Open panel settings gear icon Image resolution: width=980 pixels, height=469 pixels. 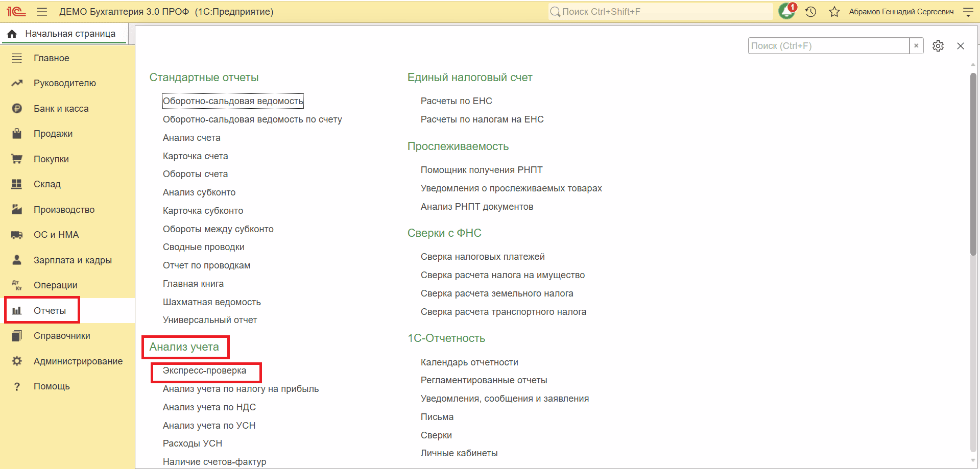click(938, 46)
